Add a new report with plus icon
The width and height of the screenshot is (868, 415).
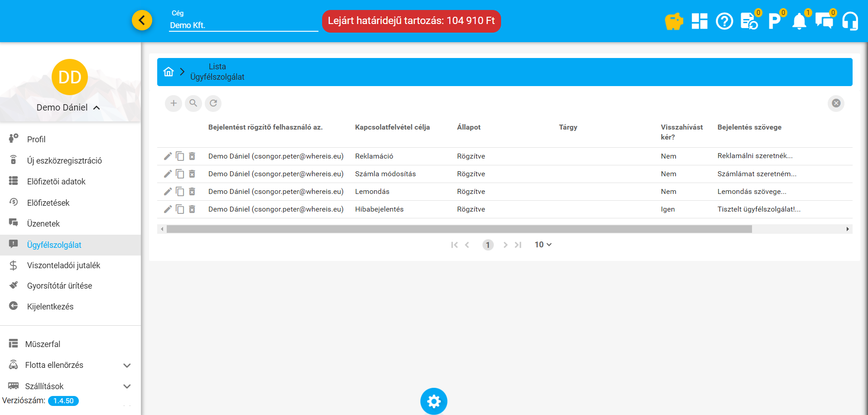(x=174, y=103)
